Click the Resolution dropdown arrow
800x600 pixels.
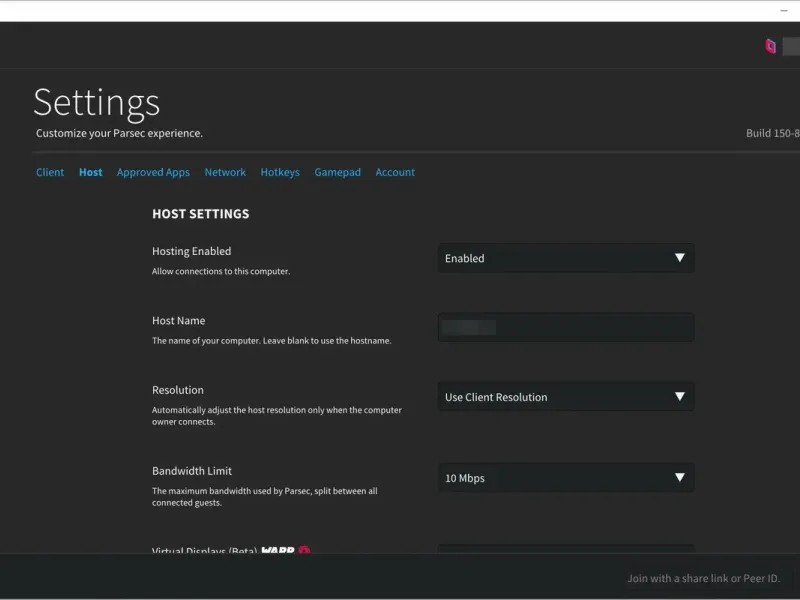pyautogui.click(x=680, y=396)
